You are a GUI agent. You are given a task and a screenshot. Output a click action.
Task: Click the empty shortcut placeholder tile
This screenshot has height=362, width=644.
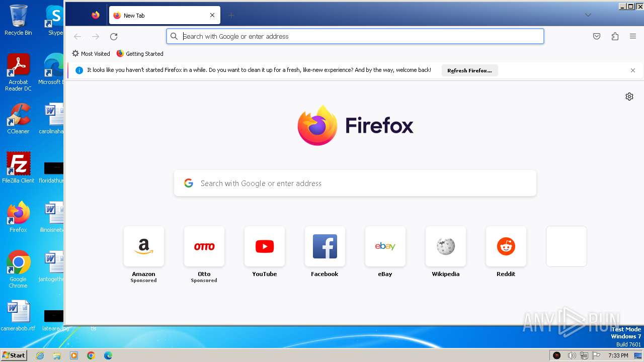coord(567,246)
